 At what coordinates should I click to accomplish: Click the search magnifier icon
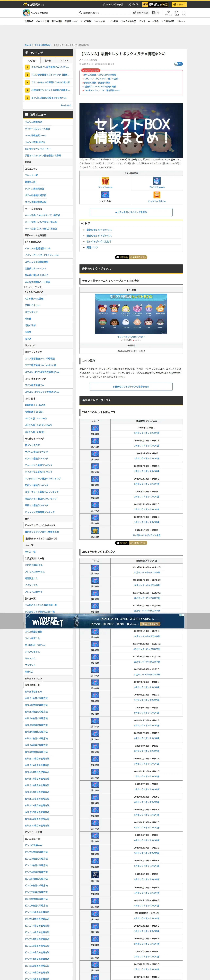click(x=80, y=13)
